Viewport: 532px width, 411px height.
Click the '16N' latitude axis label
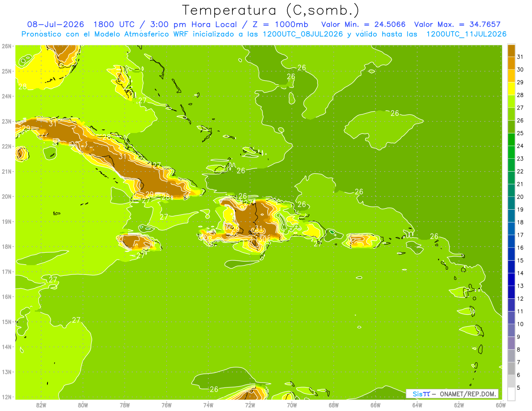tap(6, 297)
